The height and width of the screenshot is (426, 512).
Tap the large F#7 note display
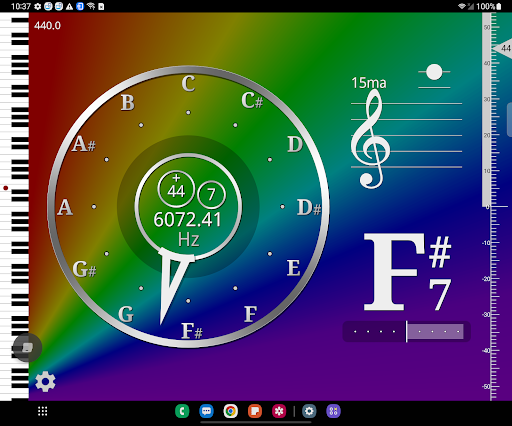pos(407,272)
